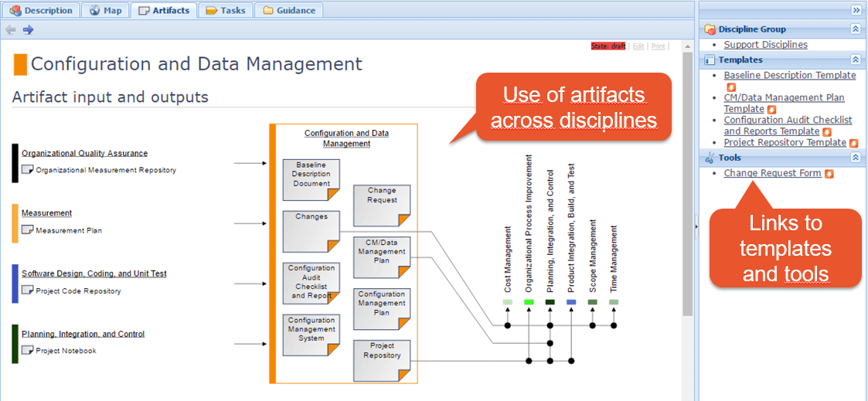The height and width of the screenshot is (401, 868).
Task: Open CM/Data Management Plan Template link
Action: point(785,104)
